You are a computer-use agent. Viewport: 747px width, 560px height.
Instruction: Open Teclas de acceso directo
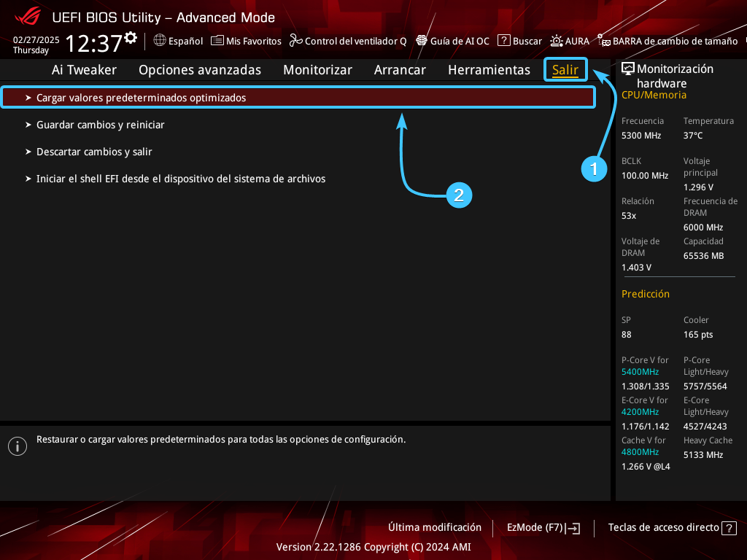click(672, 528)
